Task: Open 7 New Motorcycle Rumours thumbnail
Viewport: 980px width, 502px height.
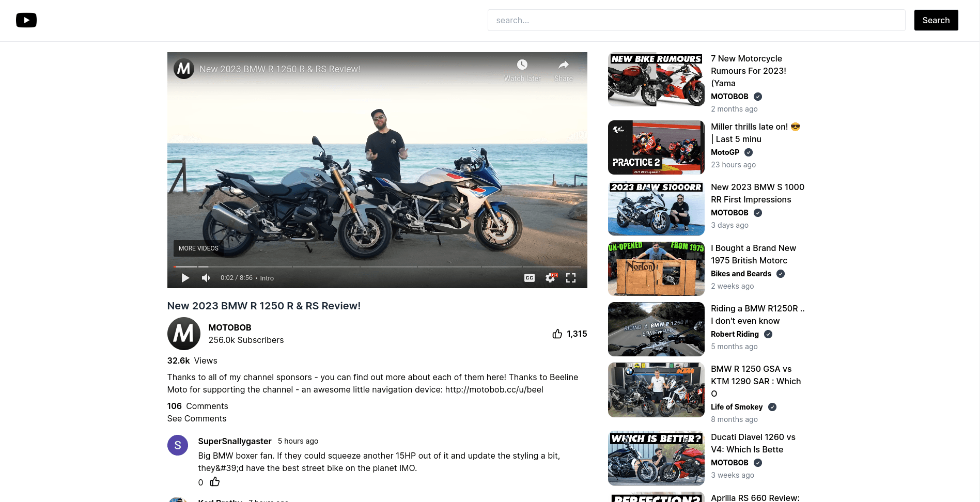Action: [656, 80]
